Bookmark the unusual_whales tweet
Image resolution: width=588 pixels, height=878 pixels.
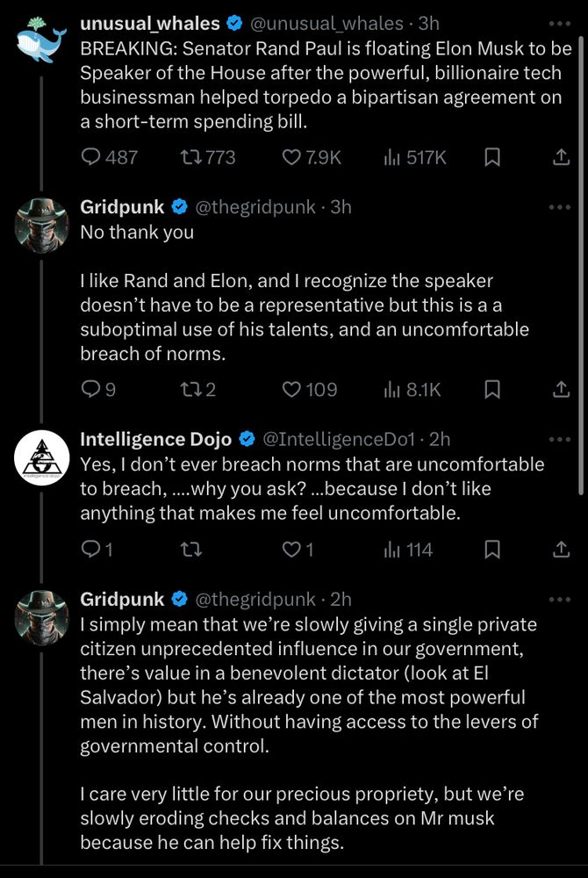[x=491, y=157]
